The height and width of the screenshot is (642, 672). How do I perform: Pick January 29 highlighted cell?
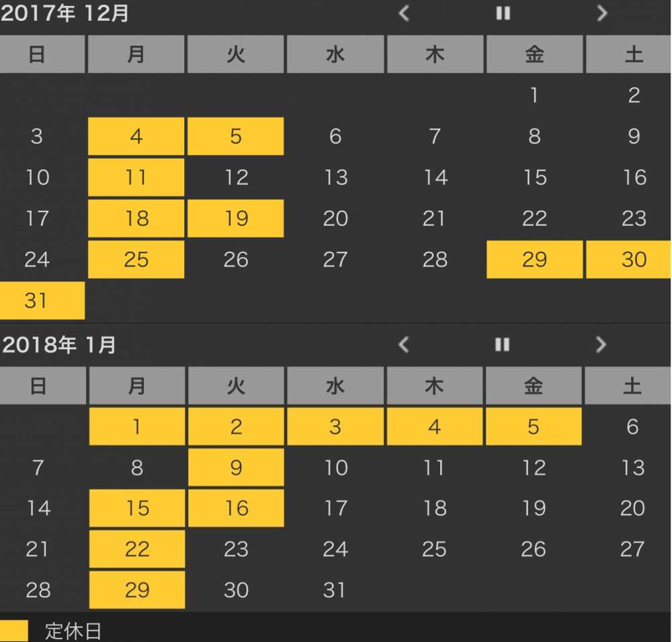[137, 590]
